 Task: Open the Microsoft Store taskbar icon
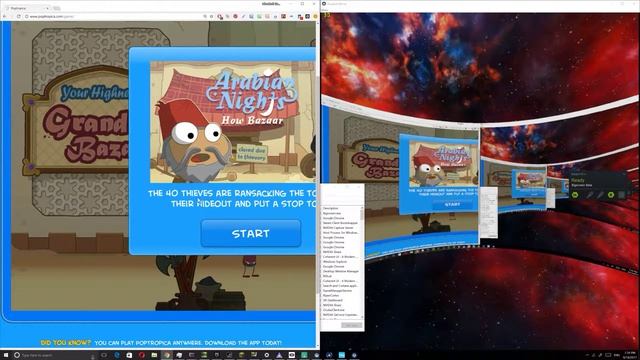(x=129, y=355)
